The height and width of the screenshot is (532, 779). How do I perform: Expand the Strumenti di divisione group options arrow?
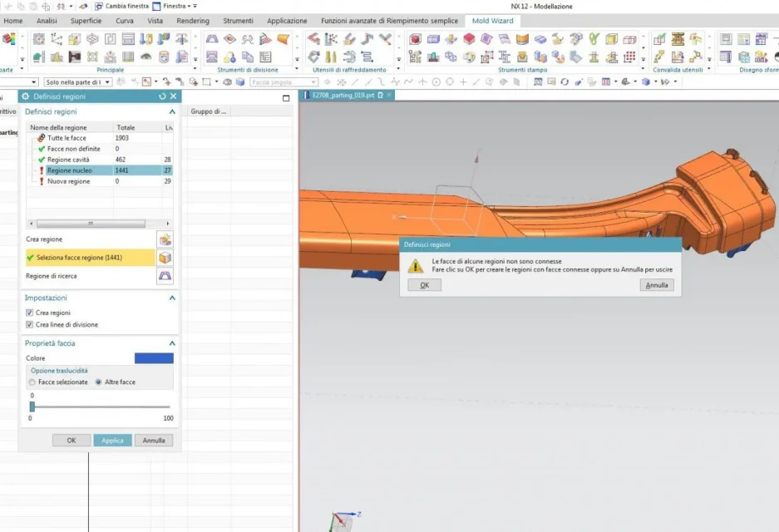point(297,69)
